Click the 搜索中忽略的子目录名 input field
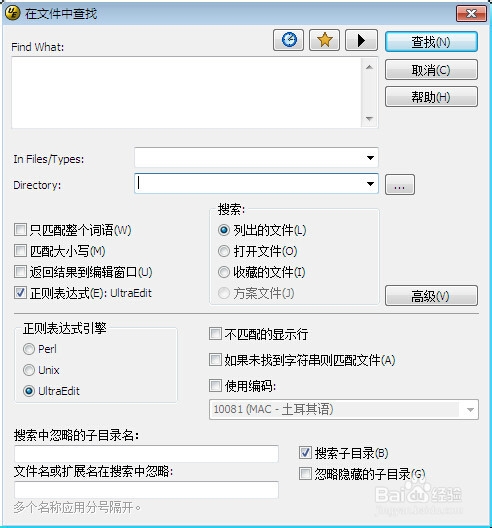This screenshot has width=492, height=528. (x=146, y=454)
